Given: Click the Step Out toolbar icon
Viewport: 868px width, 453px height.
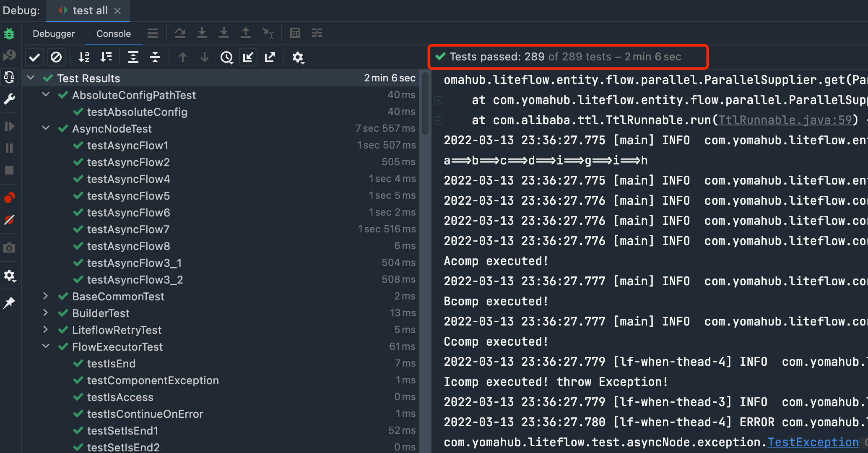Looking at the screenshot, I should [246, 33].
